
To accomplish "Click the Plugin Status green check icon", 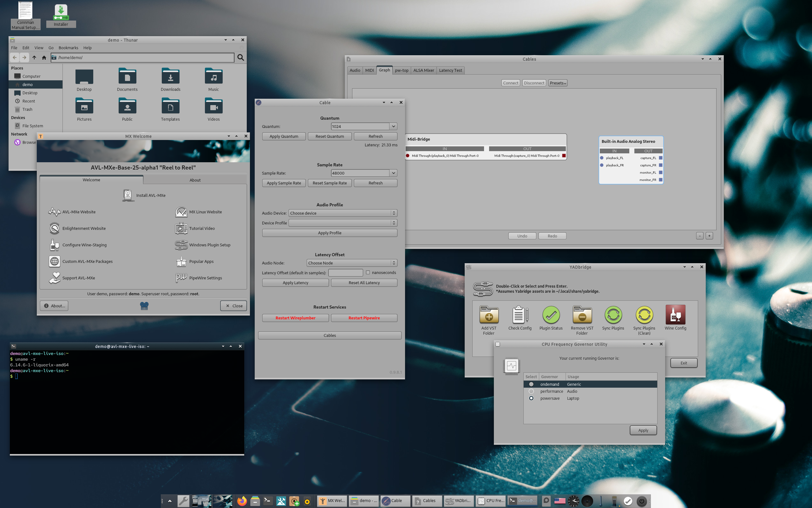I will pyautogui.click(x=551, y=314).
